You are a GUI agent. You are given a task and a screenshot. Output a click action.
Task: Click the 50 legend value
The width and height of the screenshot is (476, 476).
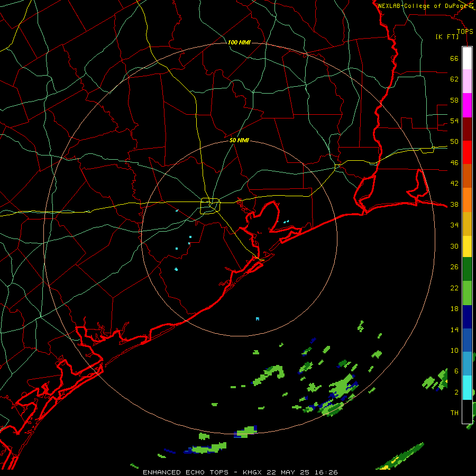(454, 142)
